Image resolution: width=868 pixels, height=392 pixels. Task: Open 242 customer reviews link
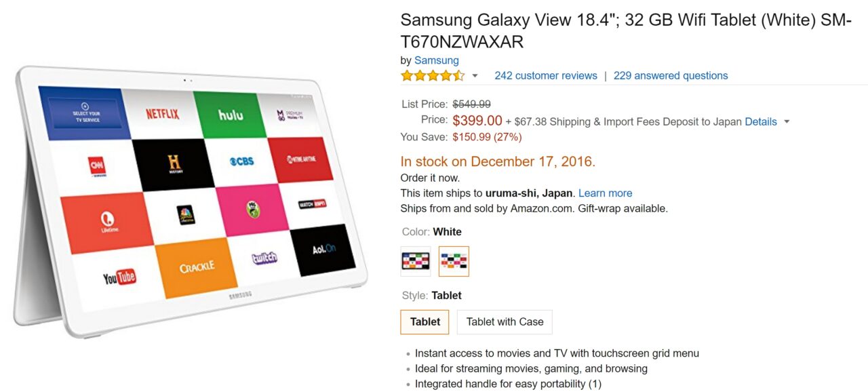click(546, 76)
